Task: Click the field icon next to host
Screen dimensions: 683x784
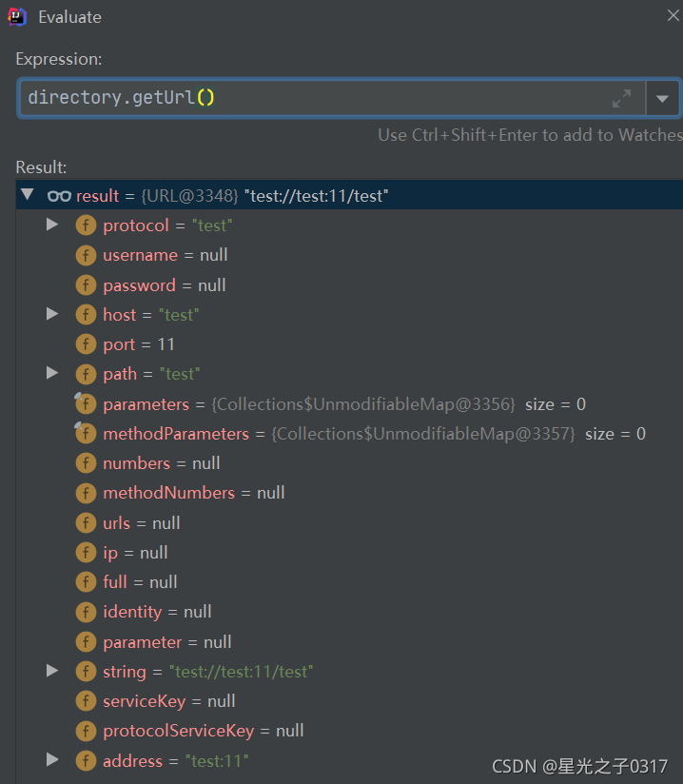Action: click(86, 315)
